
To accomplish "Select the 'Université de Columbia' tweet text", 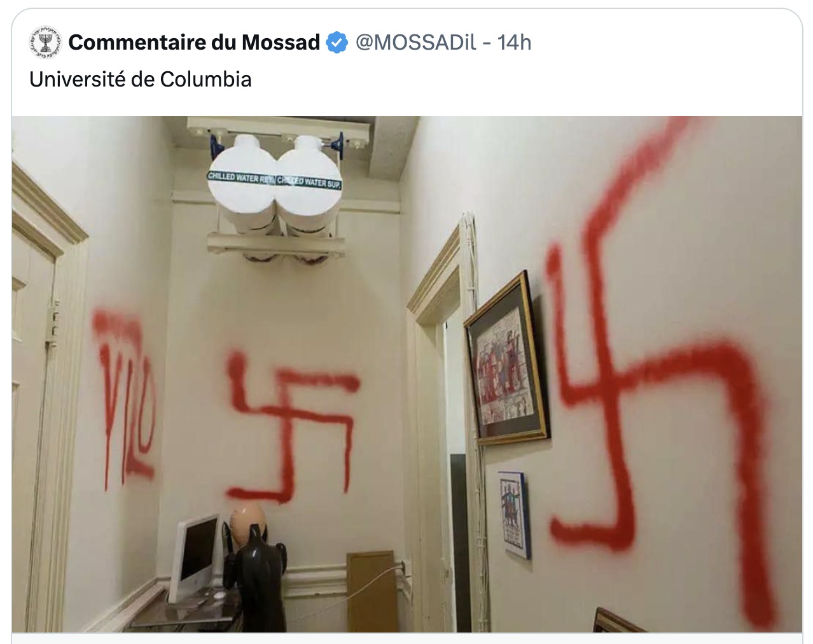I will [x=141, y=80].
